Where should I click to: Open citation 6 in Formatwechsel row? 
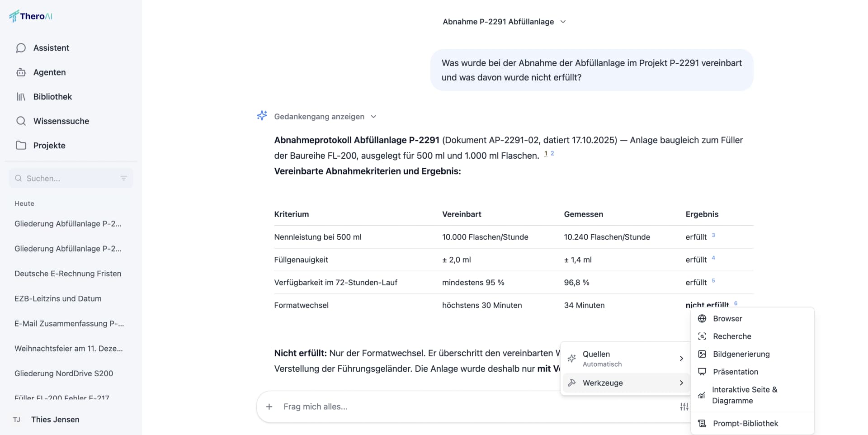pyautogui.click(x=736, y=303)
